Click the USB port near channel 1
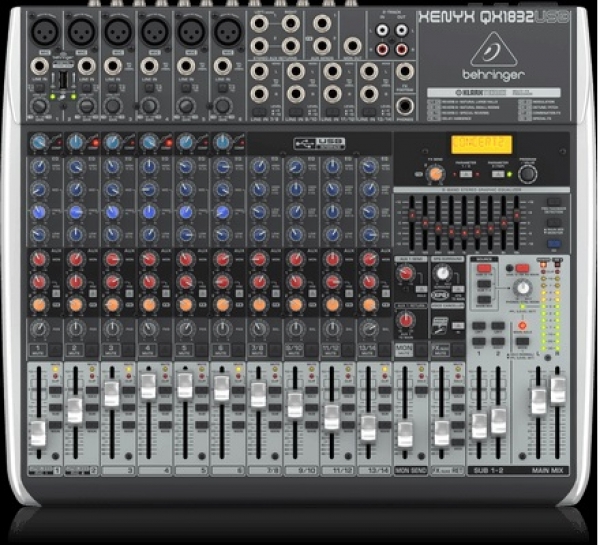The image size is (600, 545). click(x=64, y=80)
